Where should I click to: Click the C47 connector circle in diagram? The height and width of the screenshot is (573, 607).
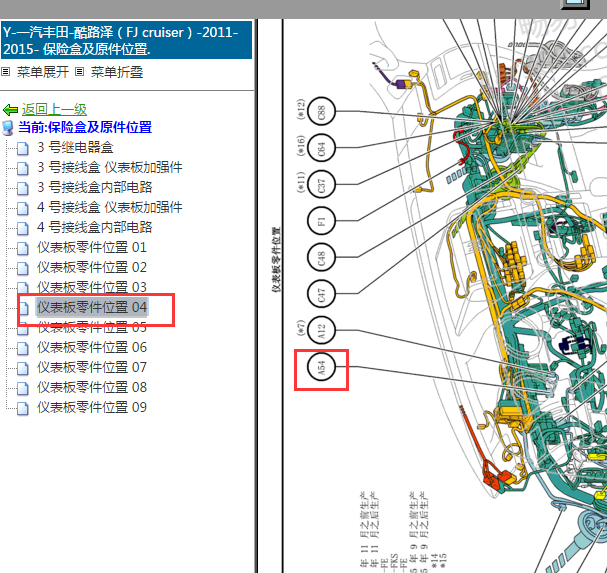(321, 294)
